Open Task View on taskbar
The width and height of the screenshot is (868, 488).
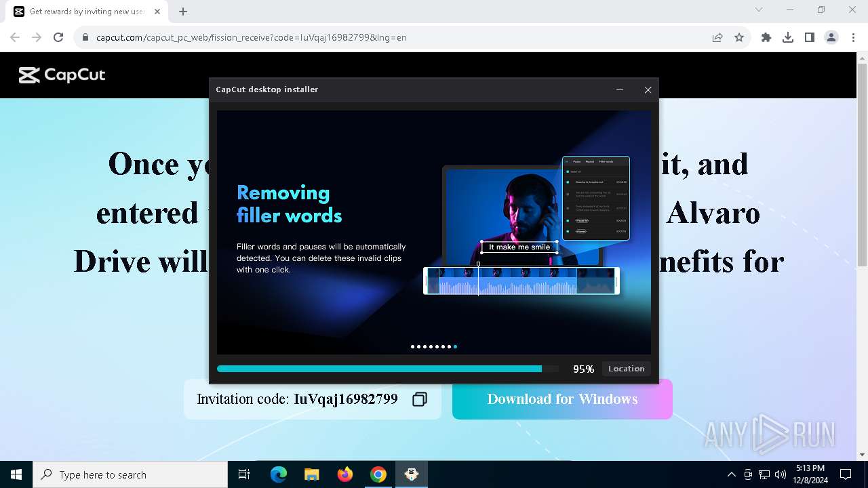click(x=244, y=474)
